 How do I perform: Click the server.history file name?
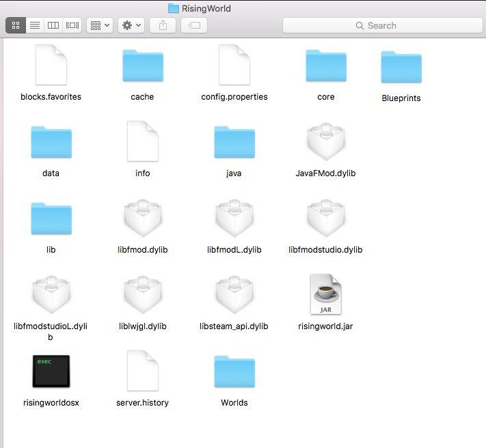coord(143,403)
